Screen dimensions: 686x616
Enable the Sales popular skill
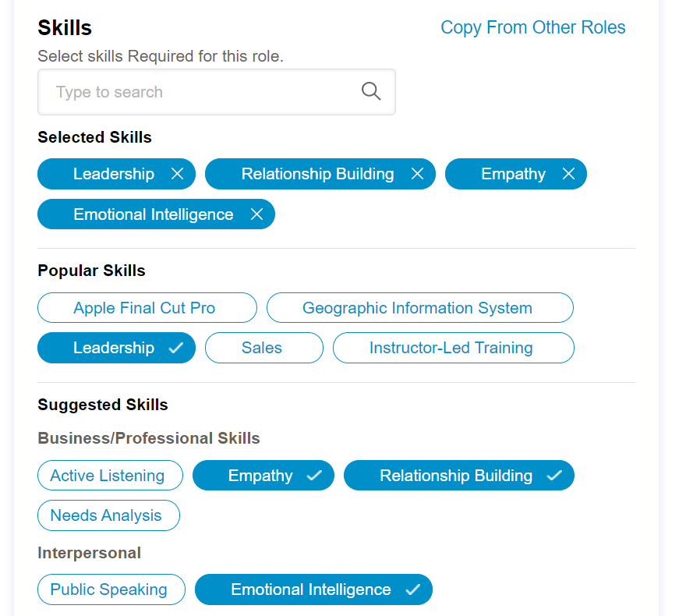pos(263,348)
